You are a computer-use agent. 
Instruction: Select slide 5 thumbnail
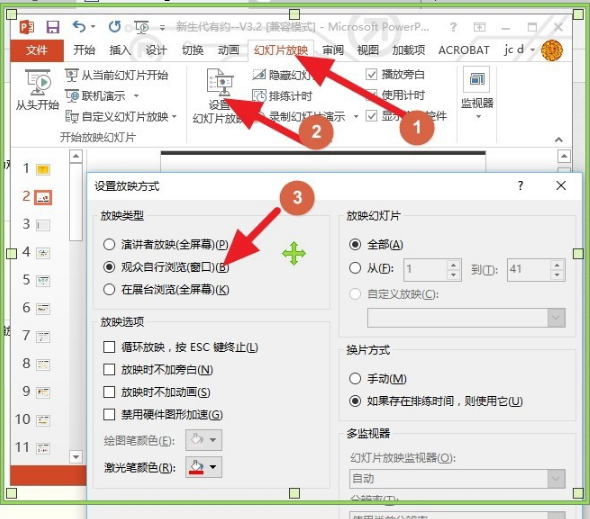(x=43, y=281)
